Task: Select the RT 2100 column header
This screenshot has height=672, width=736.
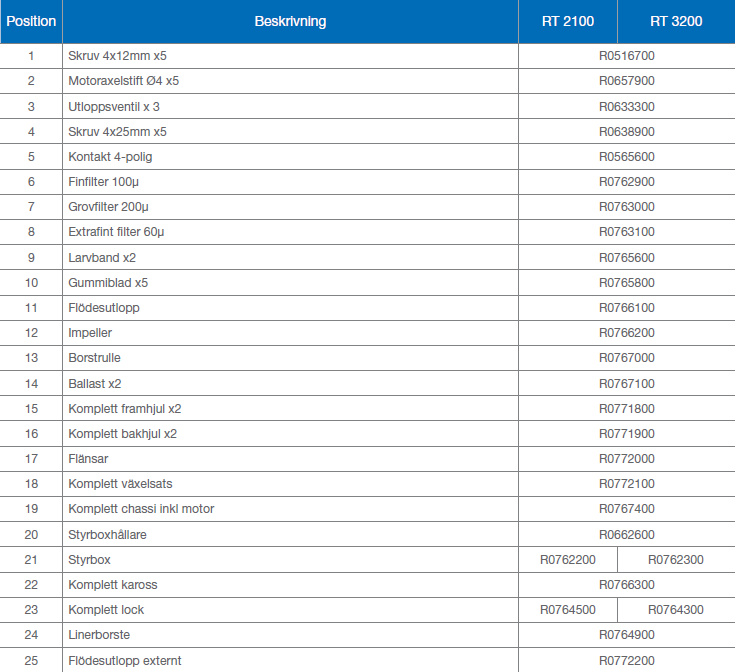Action: coord(567,21)
